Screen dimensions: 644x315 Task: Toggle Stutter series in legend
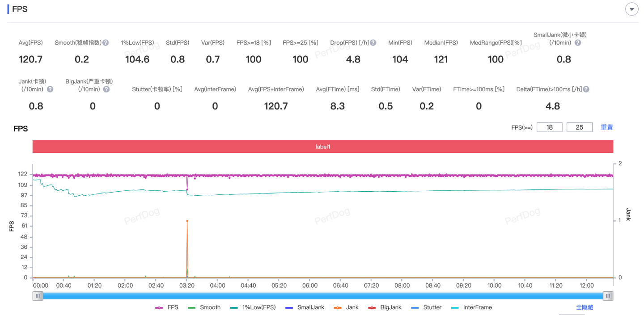(x=426, y=307)
